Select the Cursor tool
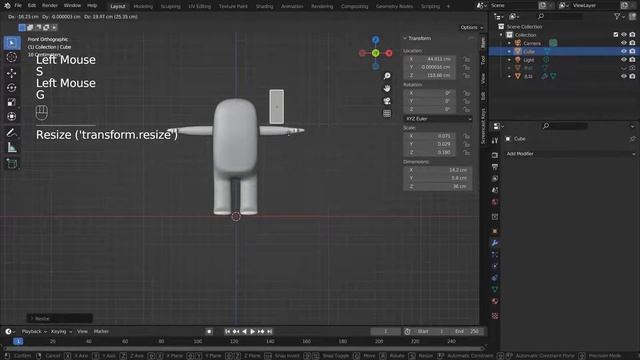640x360 pixels. (x=12, y=57)
